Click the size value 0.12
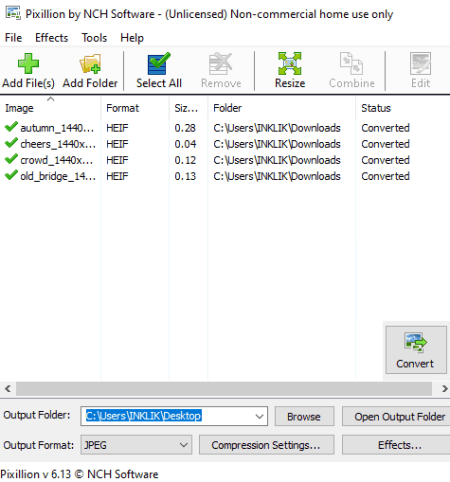450x482 pixels. coord(185,160)
